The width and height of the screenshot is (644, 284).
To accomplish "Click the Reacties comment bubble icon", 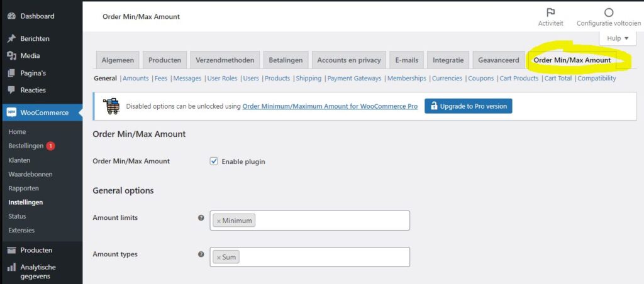I will click(11, 90).
